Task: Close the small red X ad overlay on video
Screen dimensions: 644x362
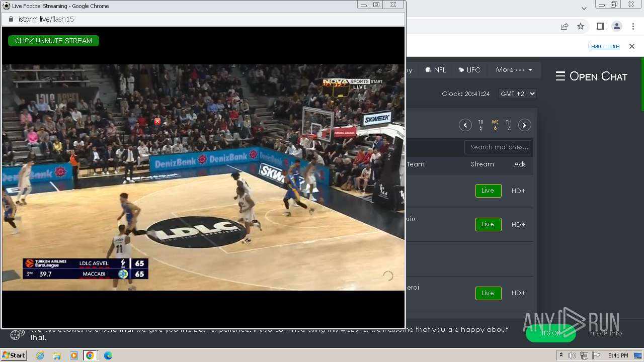Action: [x=157, y=121]
